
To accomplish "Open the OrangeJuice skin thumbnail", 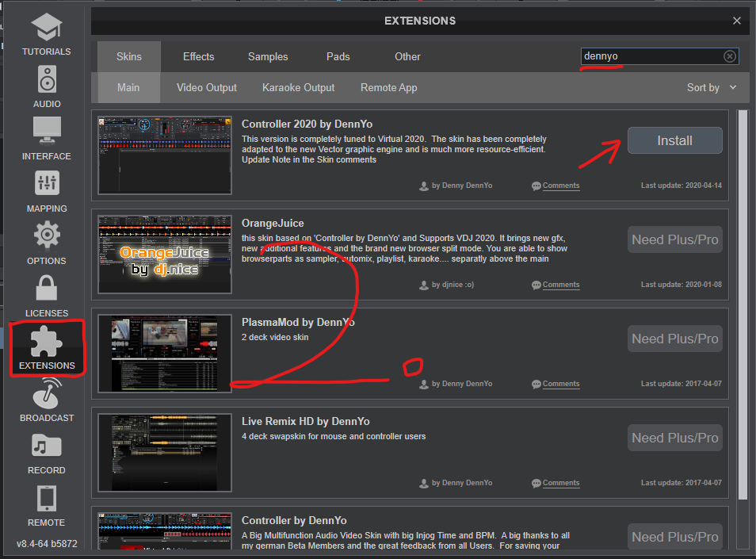I will click(x=165, y=255).
